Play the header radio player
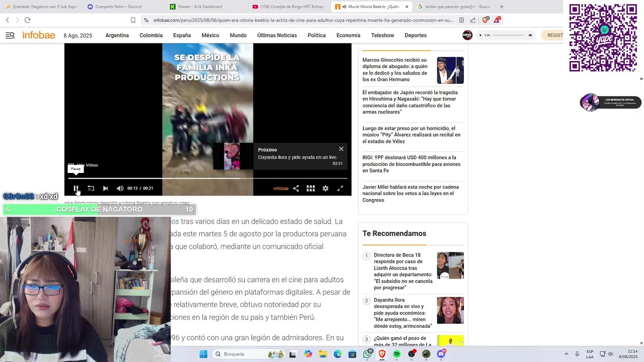Viewport: 644px width, 362px height. pos(480,35)
